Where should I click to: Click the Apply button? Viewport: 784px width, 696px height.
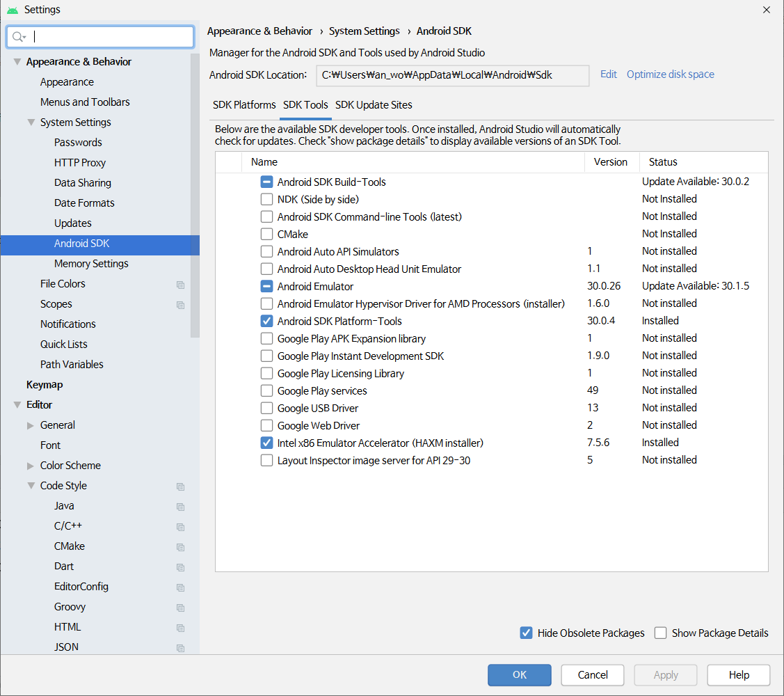[666, 675]
